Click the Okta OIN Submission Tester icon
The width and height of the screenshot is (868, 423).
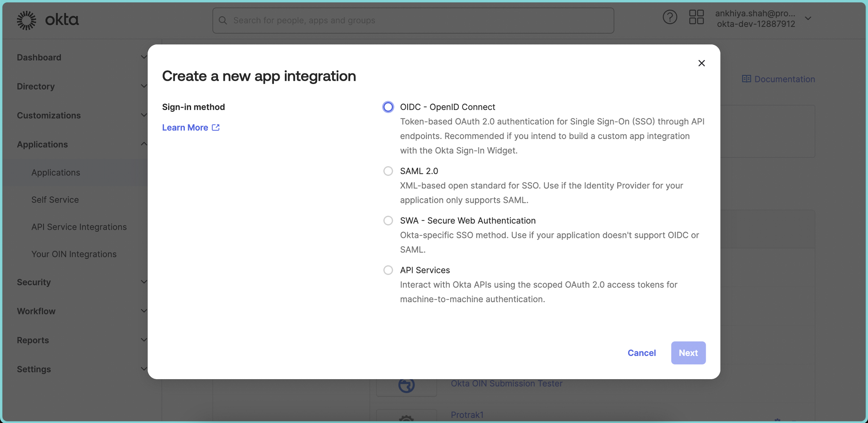pos(406,385)
